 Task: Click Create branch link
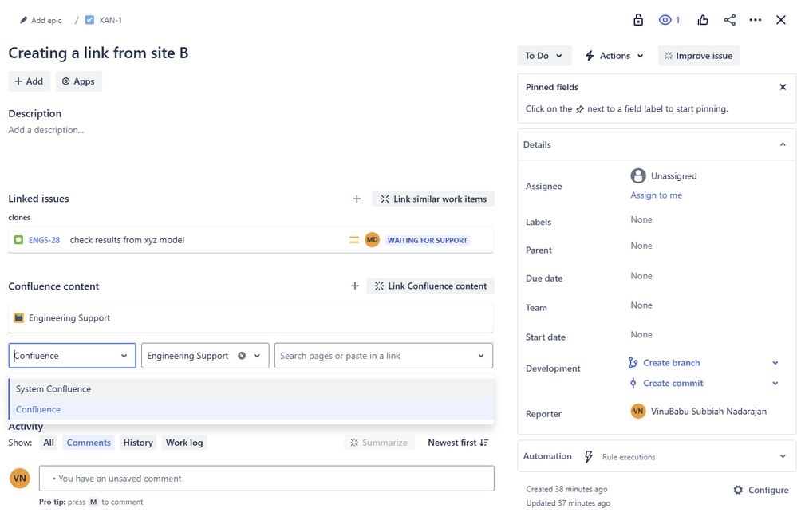[672, 363]
